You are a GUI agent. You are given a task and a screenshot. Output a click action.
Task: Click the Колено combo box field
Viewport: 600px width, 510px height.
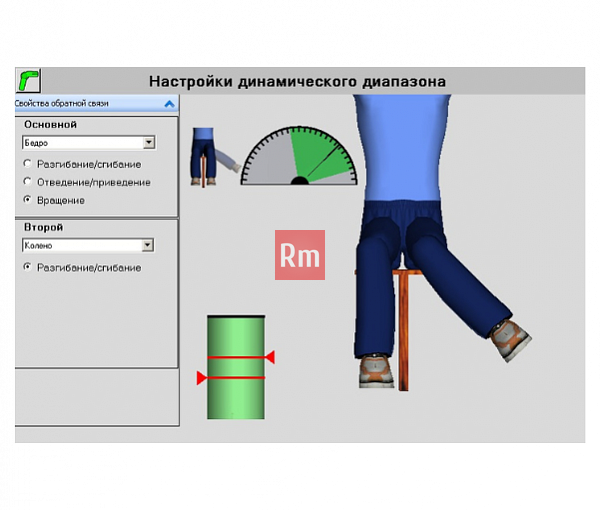point(88,245)
